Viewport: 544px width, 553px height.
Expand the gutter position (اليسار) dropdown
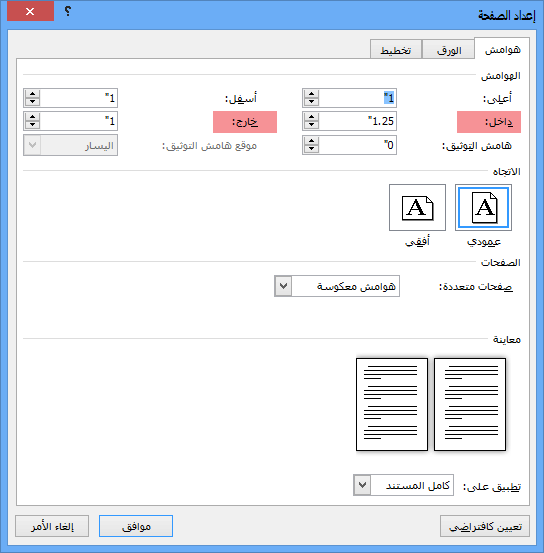32,145
